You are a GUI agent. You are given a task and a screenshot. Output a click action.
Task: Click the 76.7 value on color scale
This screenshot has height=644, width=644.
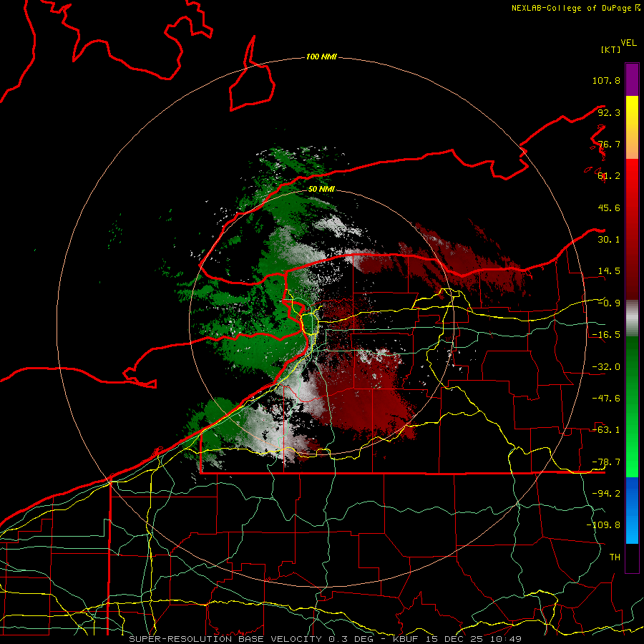(x=609, y=144)
